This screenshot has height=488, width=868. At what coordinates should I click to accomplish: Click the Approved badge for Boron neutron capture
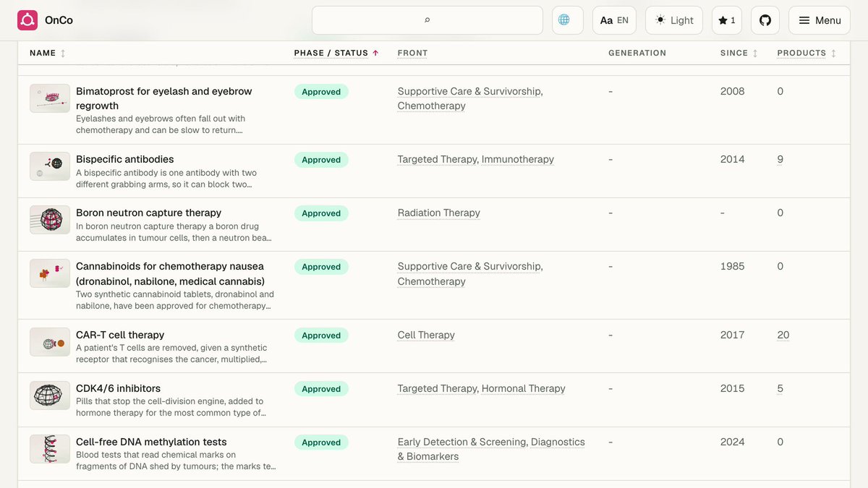click(321, 213)
